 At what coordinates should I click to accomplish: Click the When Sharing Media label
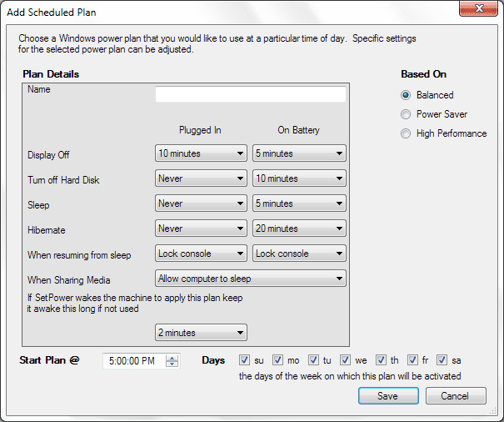pyautogui.click(x=69, y=280)
